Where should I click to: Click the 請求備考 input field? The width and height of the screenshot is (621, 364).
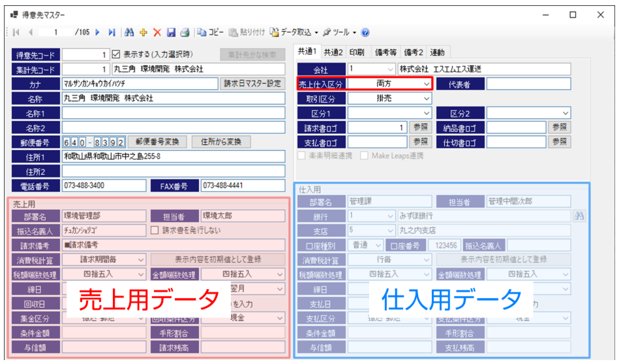point(174,245)
